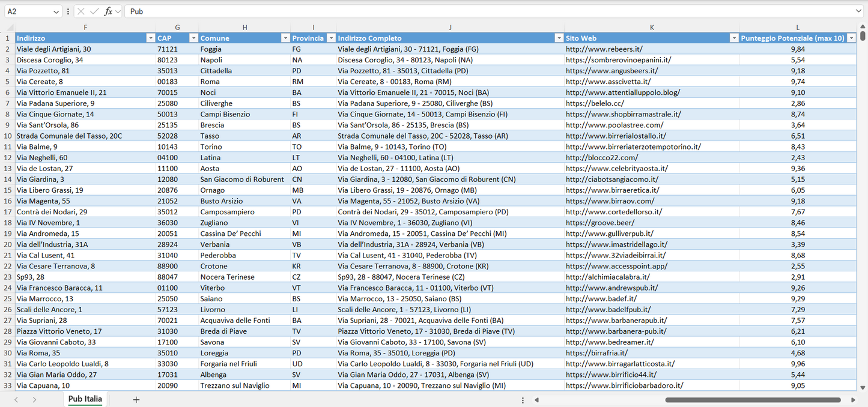Open the filter dropdown on Comune column
Screen dimensions: 868x407
(x=285, y=38)
